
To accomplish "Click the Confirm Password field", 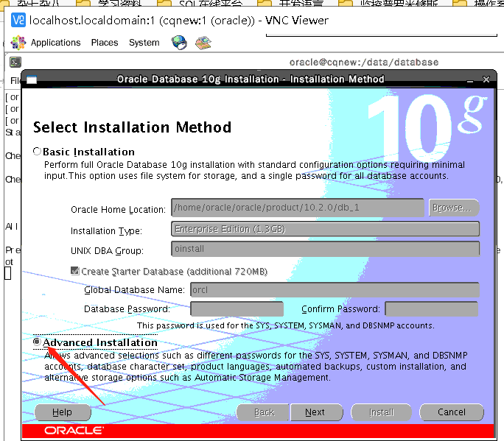I will [431, 309].
